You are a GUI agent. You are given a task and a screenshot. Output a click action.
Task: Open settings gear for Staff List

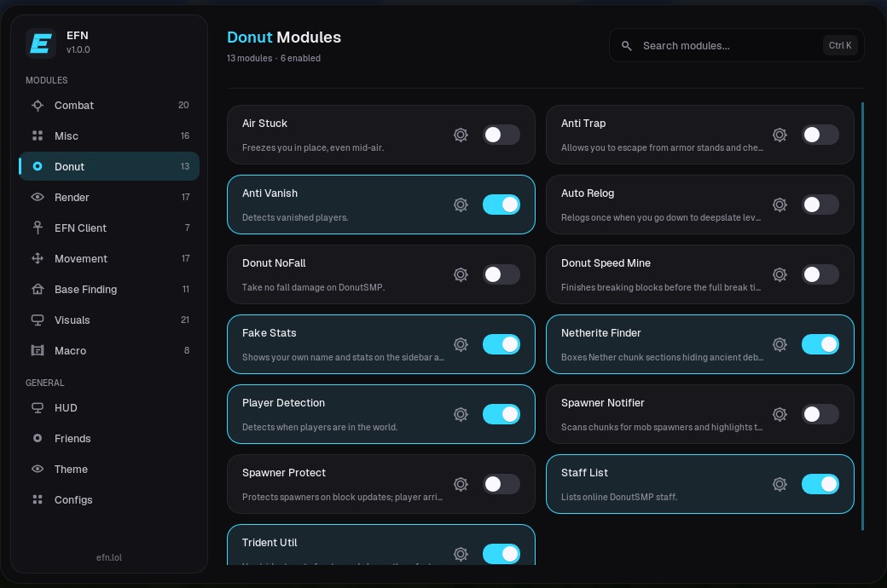click(780, 484)
